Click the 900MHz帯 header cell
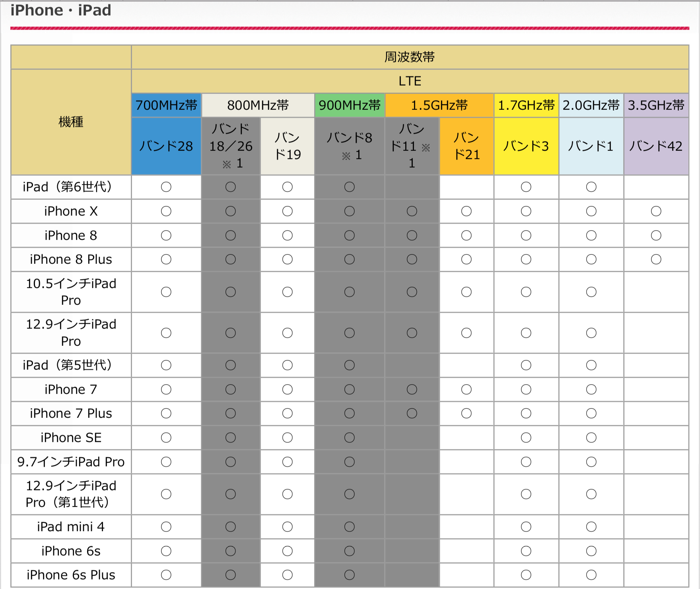This screenshot has width=700, height=589. pos(350,105)
